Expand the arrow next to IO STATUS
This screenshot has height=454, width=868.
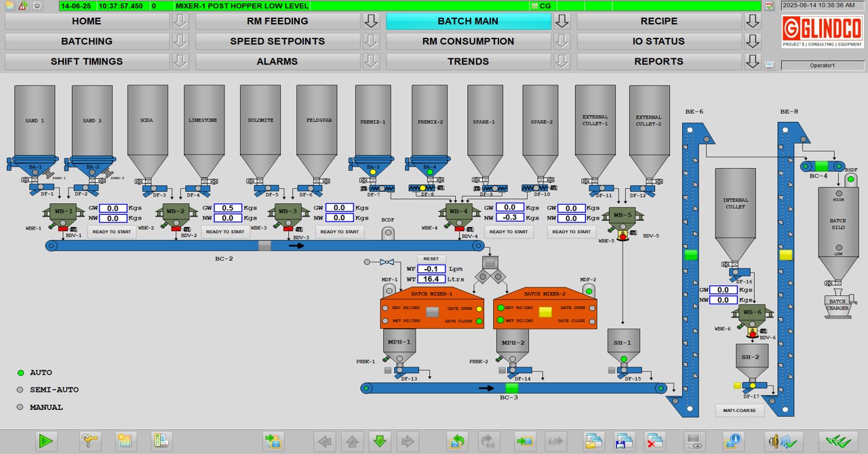[753, 41]
